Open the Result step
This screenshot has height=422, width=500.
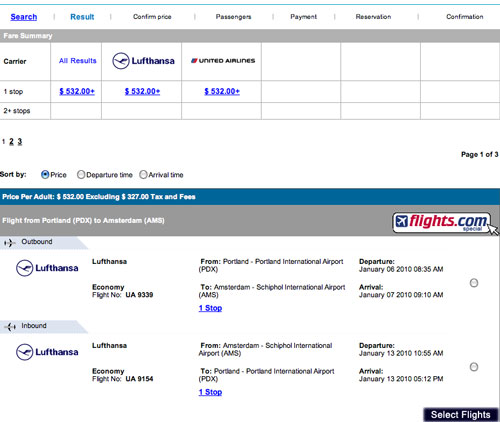(82, 17)
